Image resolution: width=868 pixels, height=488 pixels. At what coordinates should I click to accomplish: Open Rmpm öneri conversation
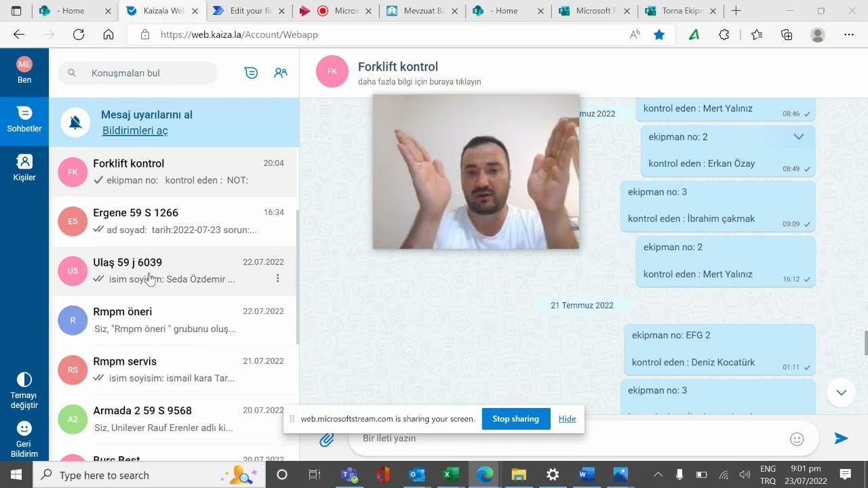pyautogui.click(x=174, y=320)
